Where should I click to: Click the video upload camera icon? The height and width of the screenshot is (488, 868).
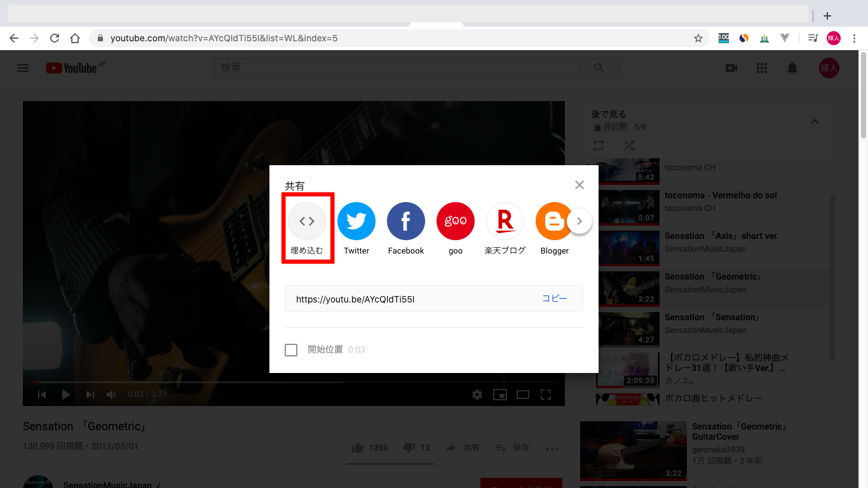731,68
